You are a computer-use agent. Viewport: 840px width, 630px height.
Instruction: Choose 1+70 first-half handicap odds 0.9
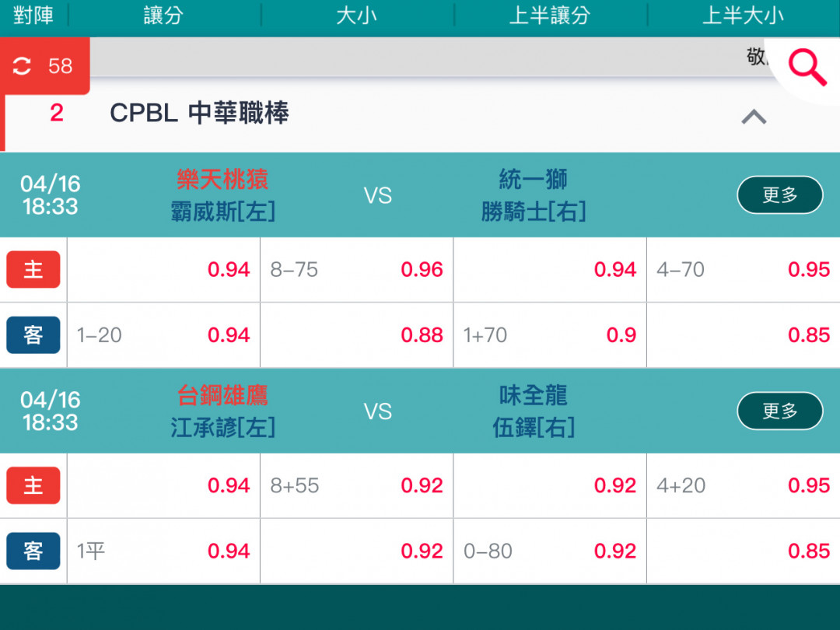pos(550,335)
